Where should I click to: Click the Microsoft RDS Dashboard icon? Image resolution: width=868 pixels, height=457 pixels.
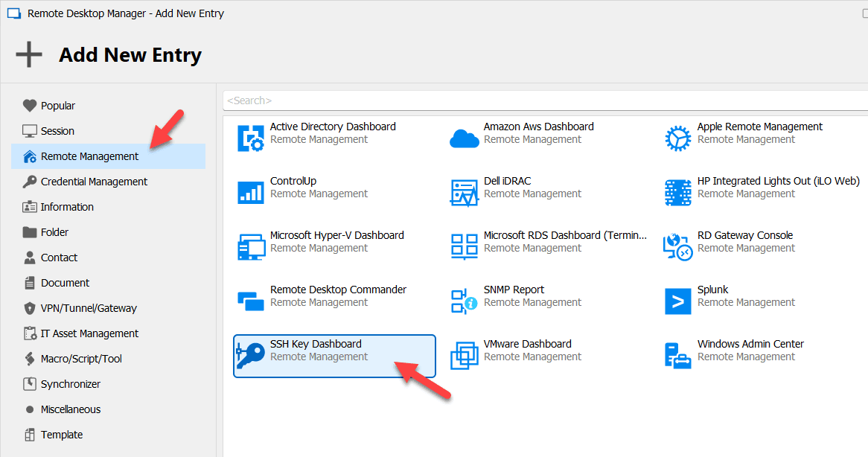point(465,247)
